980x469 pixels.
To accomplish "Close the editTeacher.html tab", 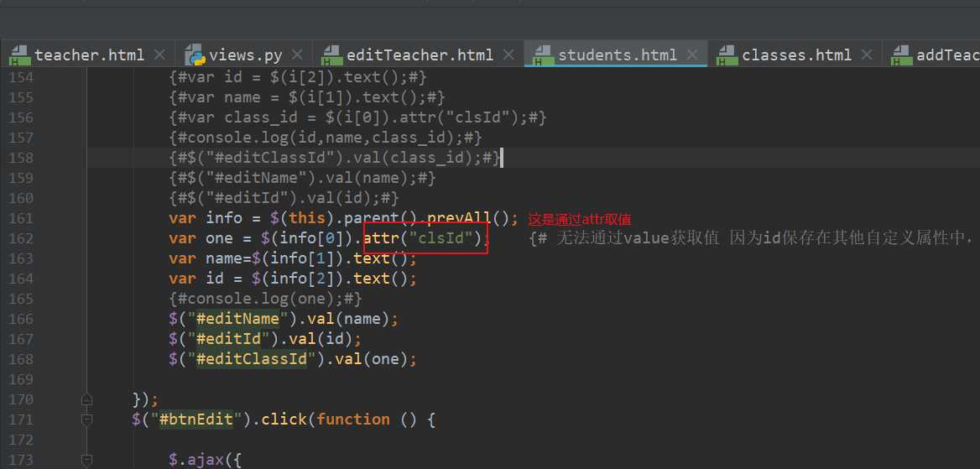I will tap(508, 55).
